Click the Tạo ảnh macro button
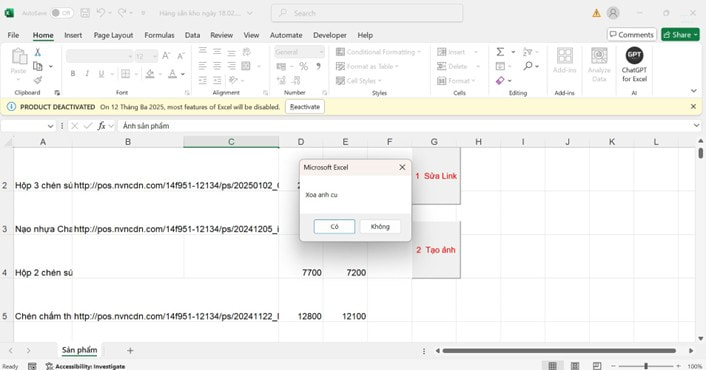Image resolution: width=706 pixels, height=370 pixels. coord(436,250)
